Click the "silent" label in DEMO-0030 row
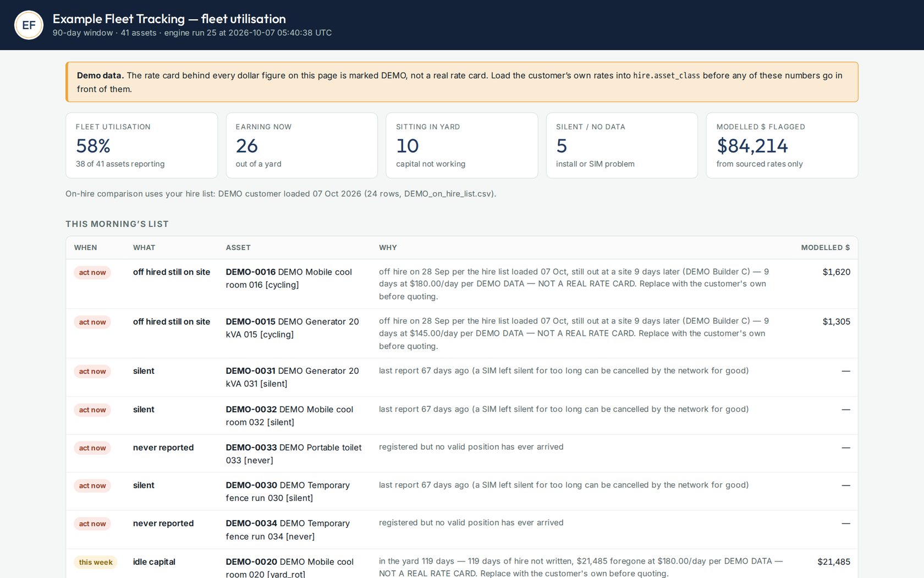924x578 pixels. [x=144, y=485]
